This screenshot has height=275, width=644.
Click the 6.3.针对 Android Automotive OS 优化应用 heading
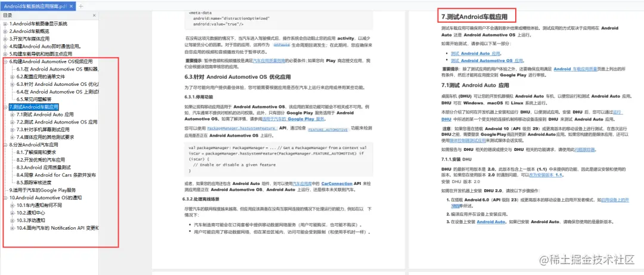click(237, 77)
